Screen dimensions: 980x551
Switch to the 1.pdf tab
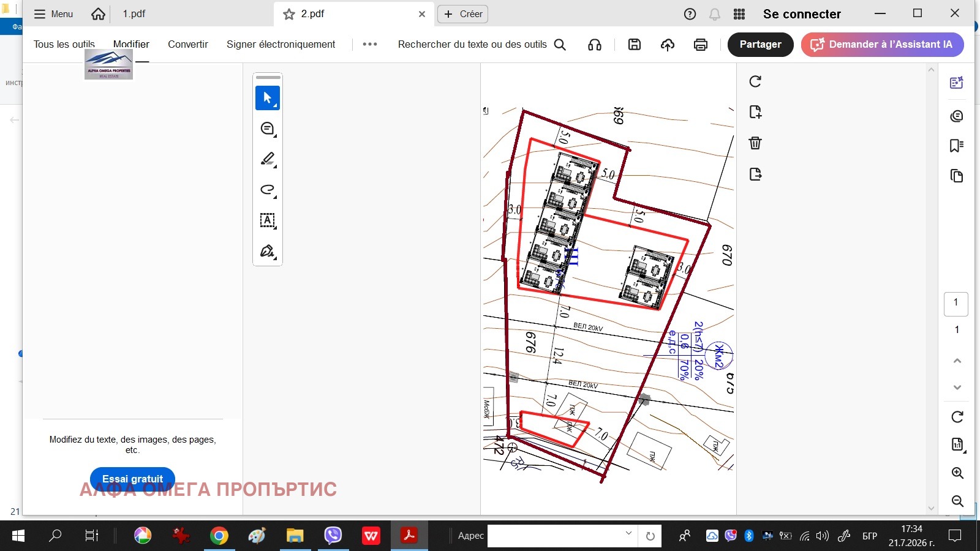click(134, 14)
